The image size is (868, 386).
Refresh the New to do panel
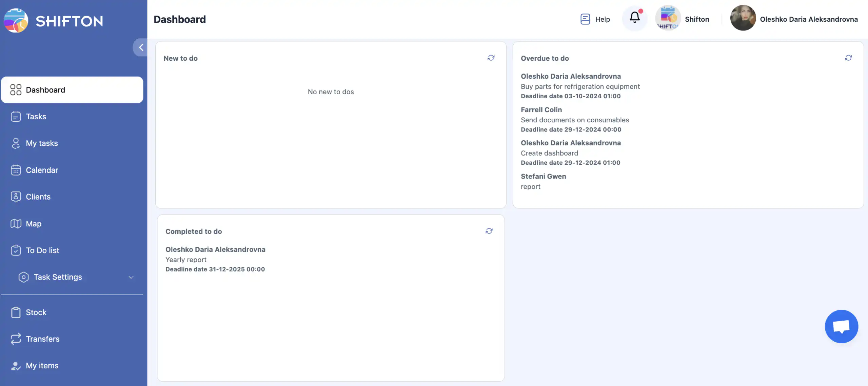pos(491,58)
